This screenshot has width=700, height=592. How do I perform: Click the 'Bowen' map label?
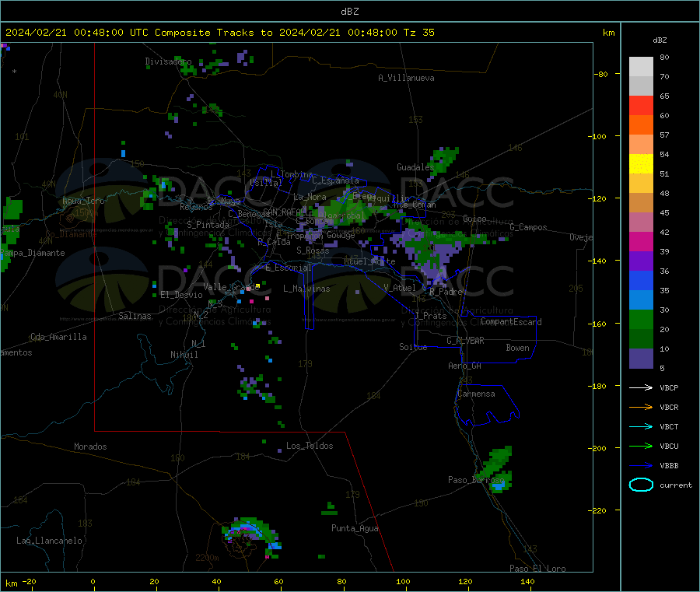click(x=517, y=348)
